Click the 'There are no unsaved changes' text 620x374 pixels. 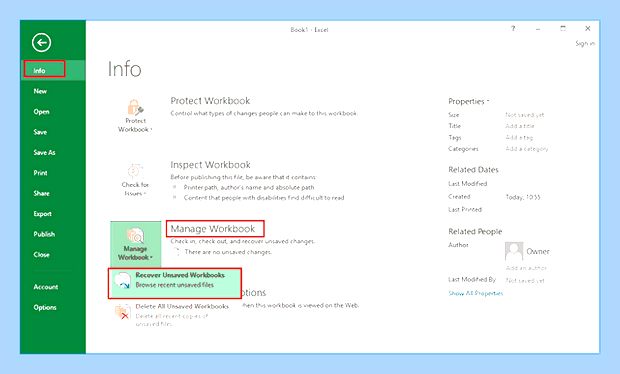click(228, 252)
